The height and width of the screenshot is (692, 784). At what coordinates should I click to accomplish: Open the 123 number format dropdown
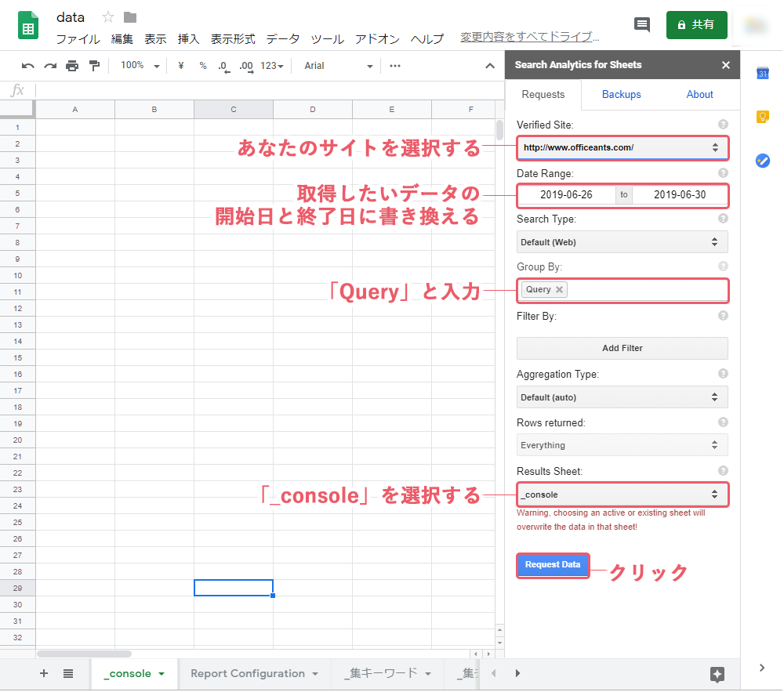pyautogui.click(x=272, y=66)
